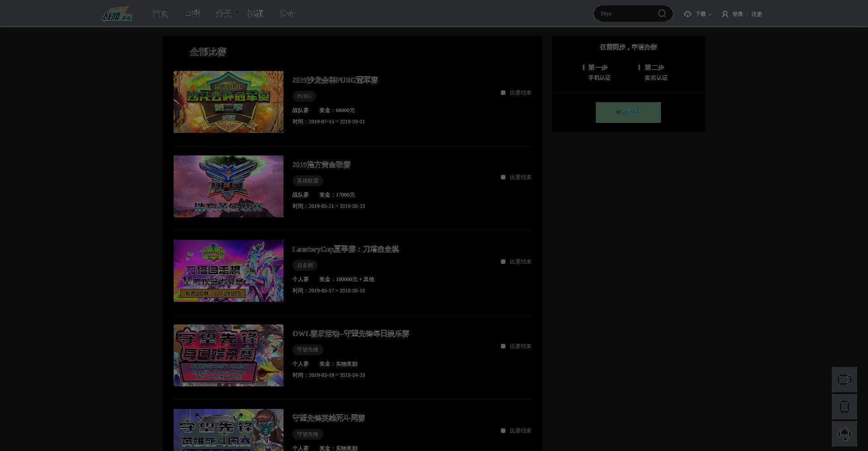
Task: Open 守望先锋英雄死斗周赛 thumbnail
Action: tap(228, 430)
